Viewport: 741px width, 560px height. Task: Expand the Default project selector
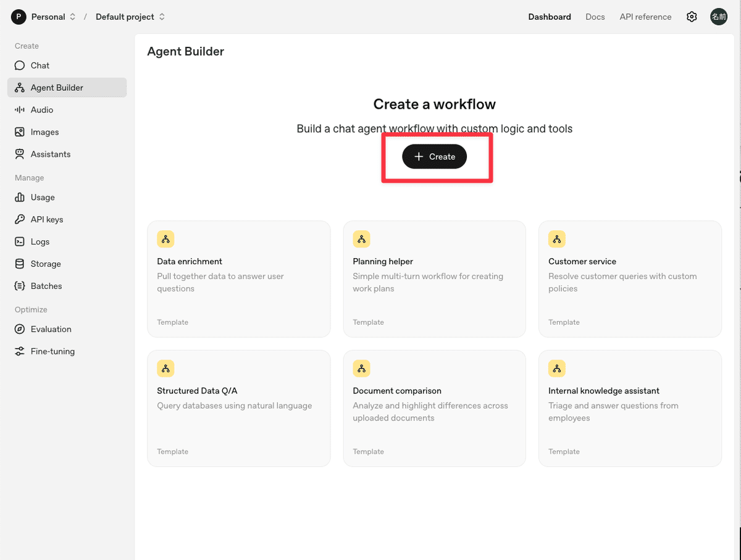coord(130,17)
